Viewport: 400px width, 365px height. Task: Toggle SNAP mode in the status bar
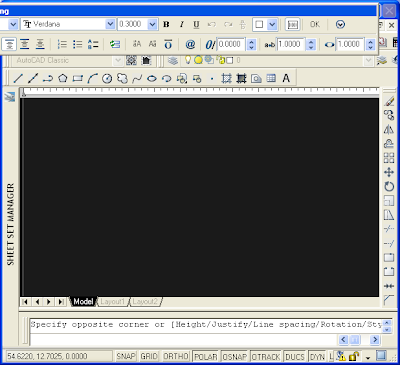(x=126, y=357)
